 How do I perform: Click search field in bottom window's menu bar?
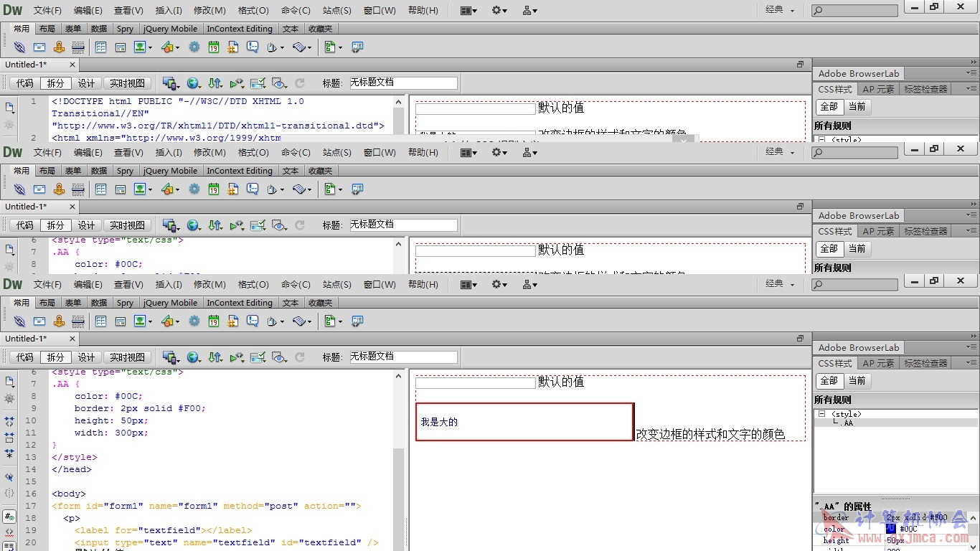(x=854, y=285)
